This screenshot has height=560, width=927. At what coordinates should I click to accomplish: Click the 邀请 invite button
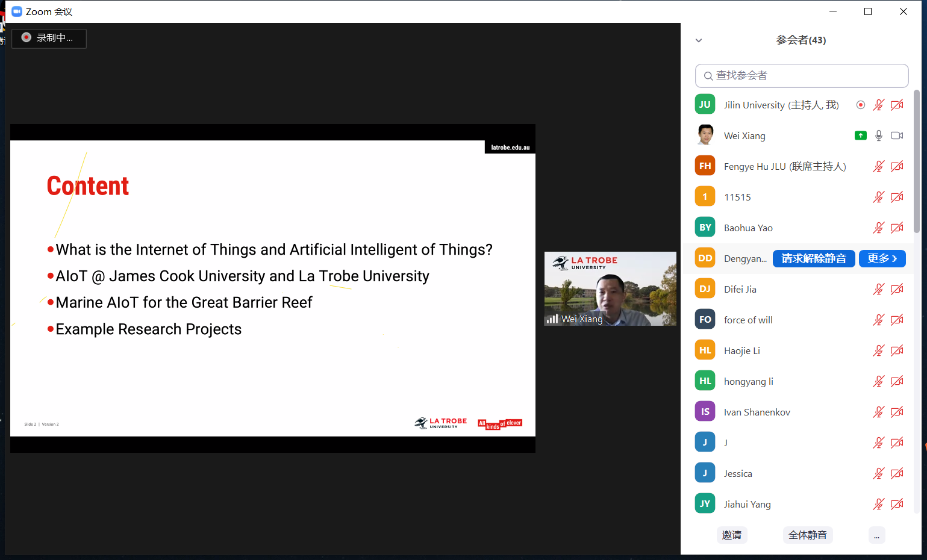coord(732,535)
